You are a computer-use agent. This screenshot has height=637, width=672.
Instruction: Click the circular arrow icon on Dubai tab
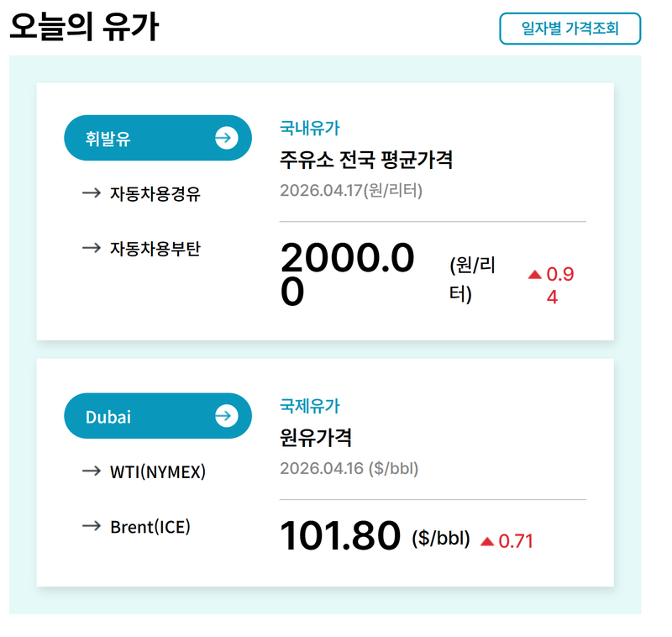[225, 415]
